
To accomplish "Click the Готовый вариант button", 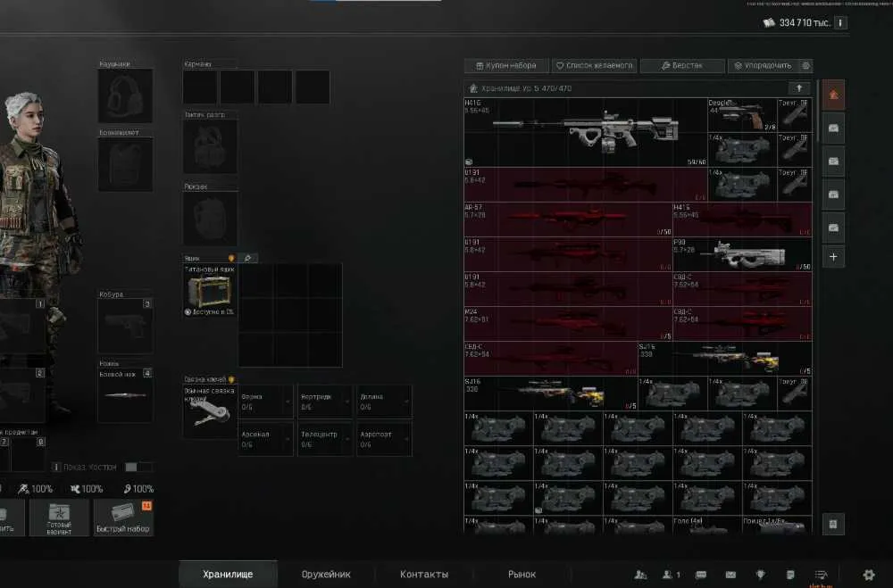I will (59, 518).
